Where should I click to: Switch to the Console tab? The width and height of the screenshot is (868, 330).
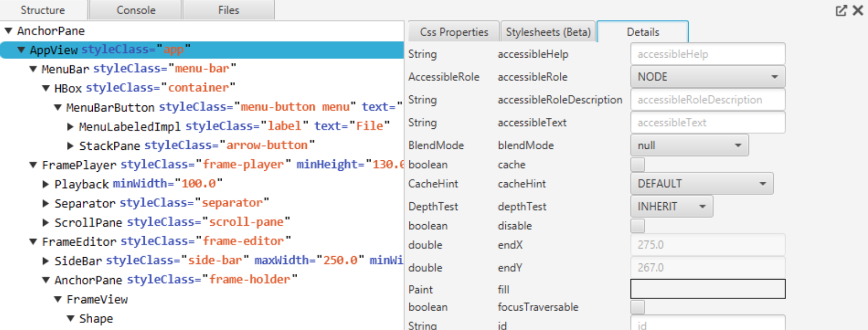(136, 10)
